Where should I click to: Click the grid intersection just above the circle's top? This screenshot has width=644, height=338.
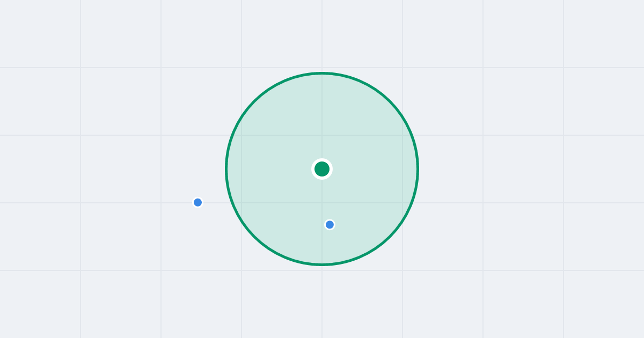(x=322, y=68)
